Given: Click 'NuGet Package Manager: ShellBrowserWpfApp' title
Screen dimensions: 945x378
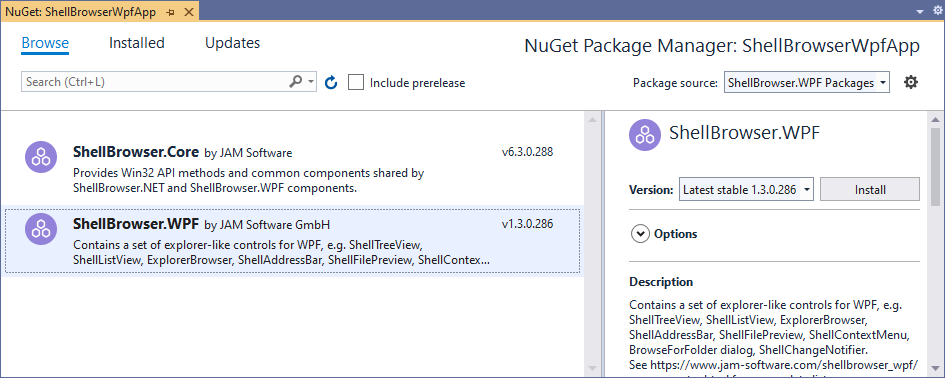Looking at the screenshot, I should coord(722,46).
